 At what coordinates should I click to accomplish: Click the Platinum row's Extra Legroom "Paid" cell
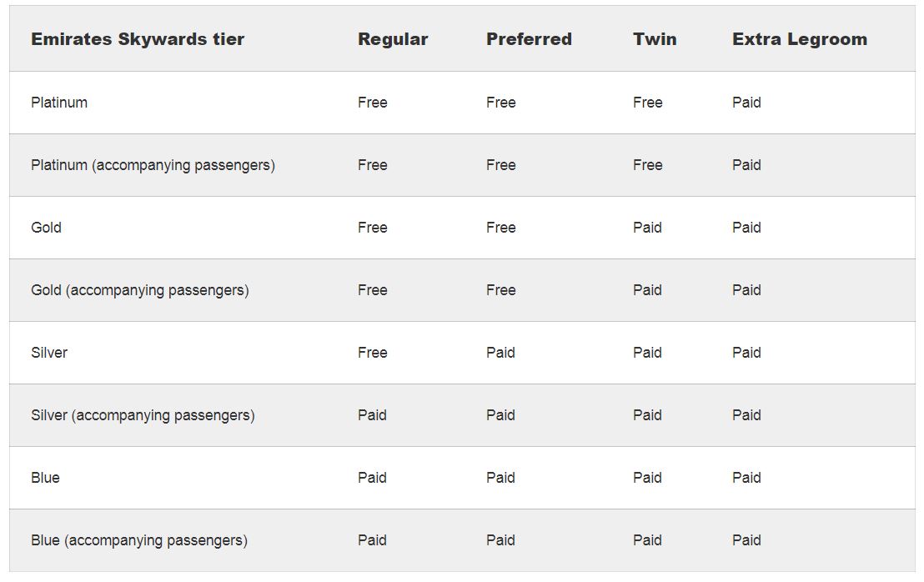coord(746,103)
